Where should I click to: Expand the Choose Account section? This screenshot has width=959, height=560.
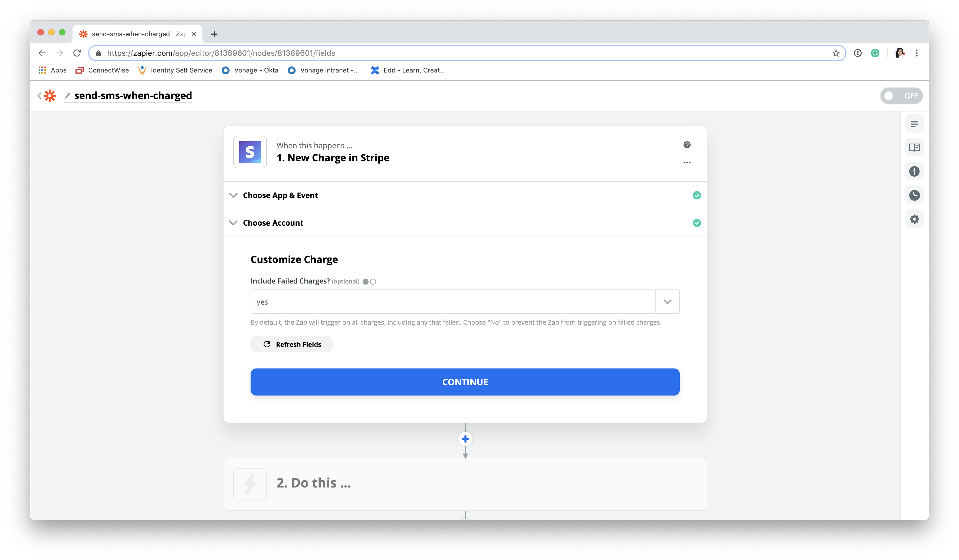coord(465,223)
